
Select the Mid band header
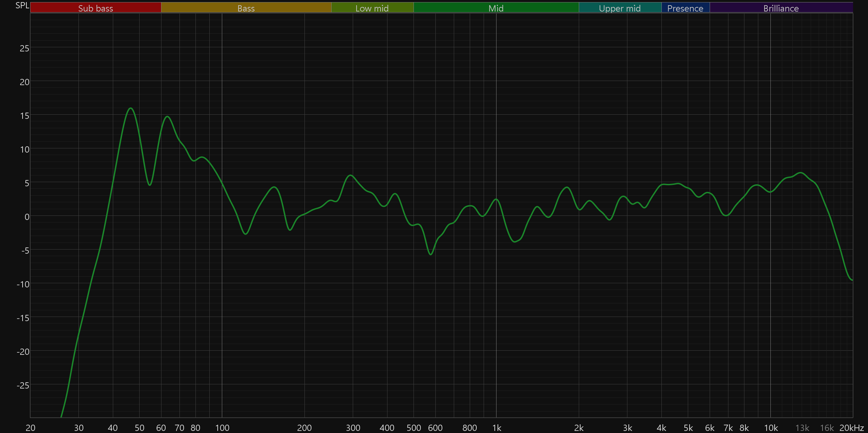point(496,8)
